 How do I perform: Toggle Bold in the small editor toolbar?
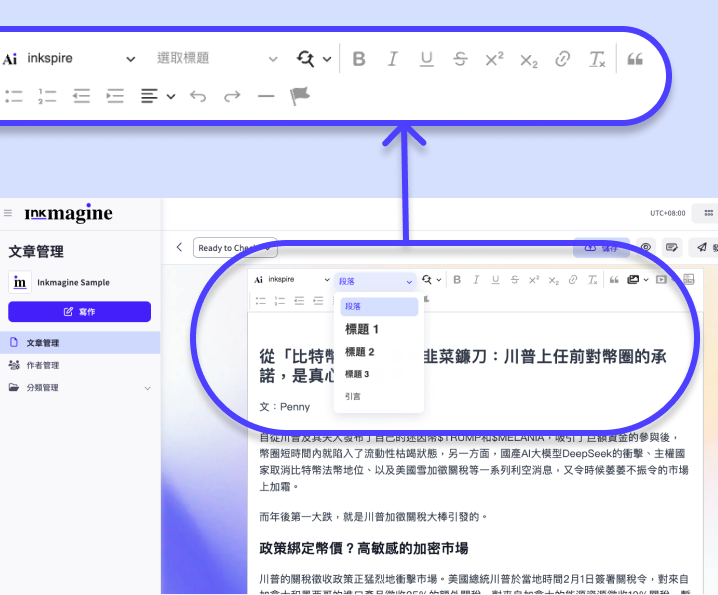point(457,279)
